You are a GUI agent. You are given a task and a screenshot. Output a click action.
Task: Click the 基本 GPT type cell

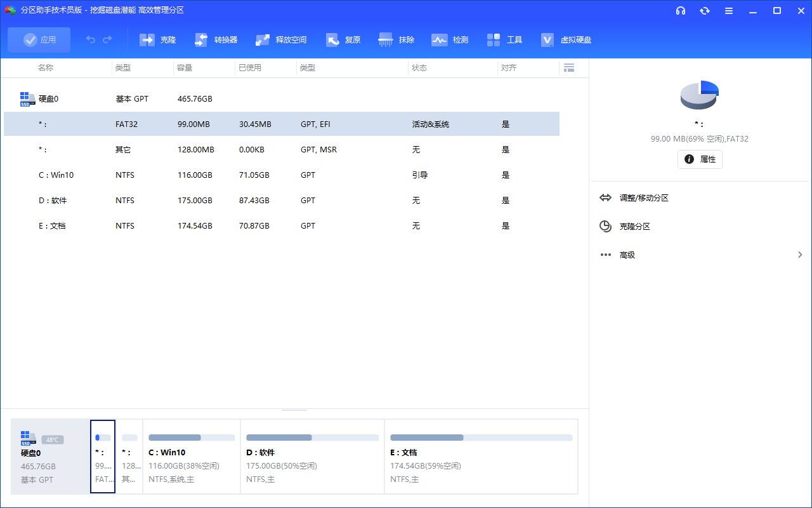tap(132, 99)
